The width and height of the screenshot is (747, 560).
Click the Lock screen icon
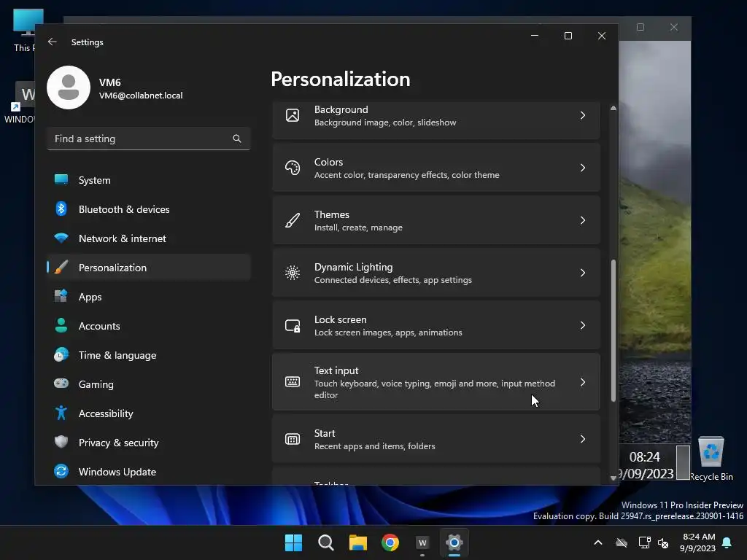[293, 326]
